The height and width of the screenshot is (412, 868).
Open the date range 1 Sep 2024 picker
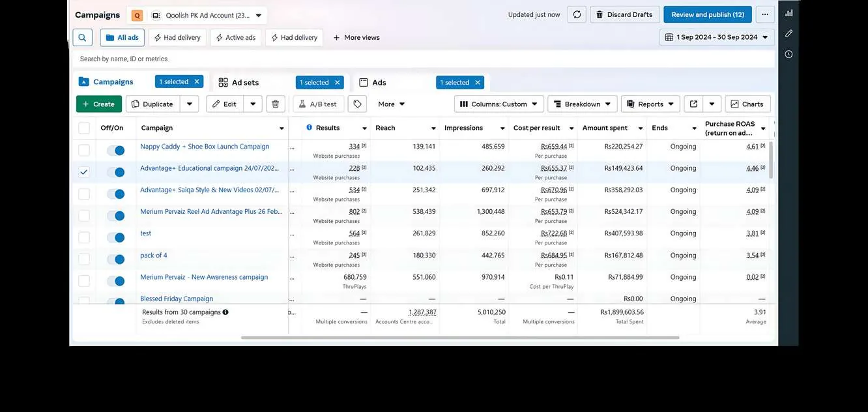point(717,37)
